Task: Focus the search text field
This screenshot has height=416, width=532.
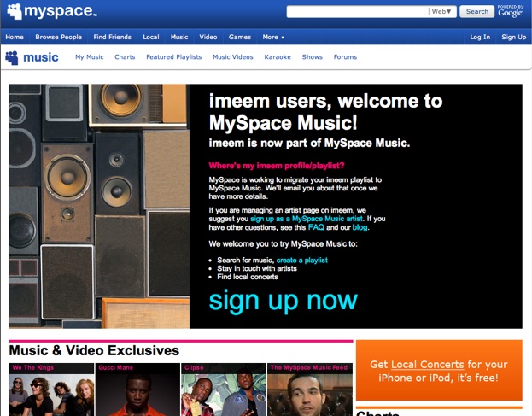Action: click(x=357, y=12)
